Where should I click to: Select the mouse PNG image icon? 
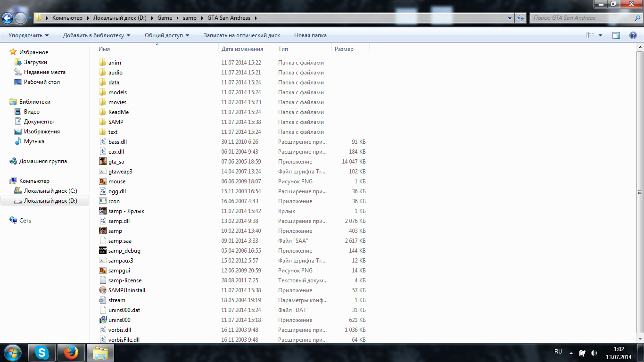(103, 181)
